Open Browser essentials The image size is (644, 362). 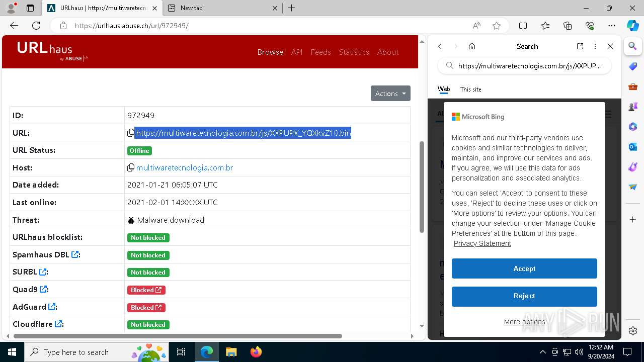click(x=590, y=26)
